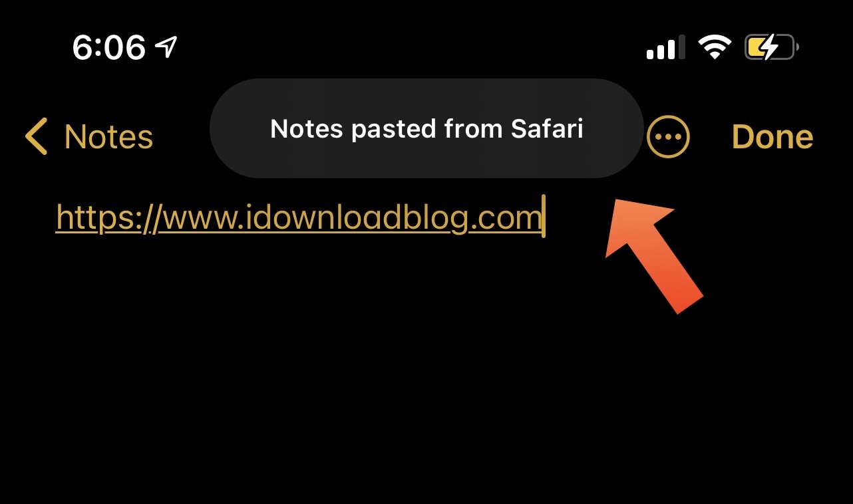
Task: Go back using the Notes label
Action: point(108,137)
